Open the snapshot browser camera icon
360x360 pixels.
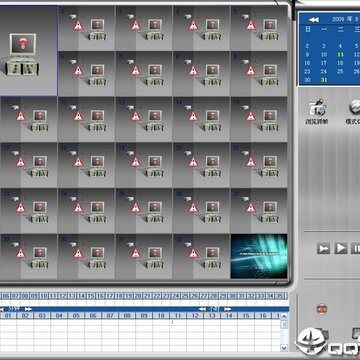tap(317, 108)
